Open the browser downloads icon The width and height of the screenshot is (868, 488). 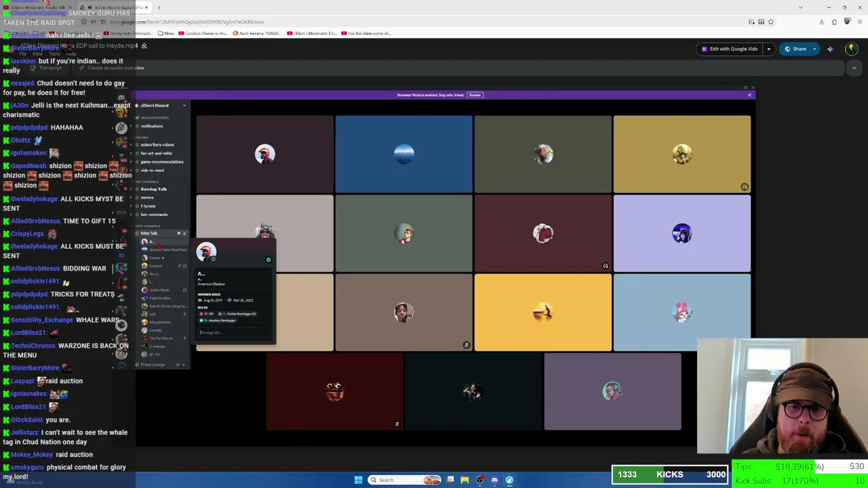point(821,22)
